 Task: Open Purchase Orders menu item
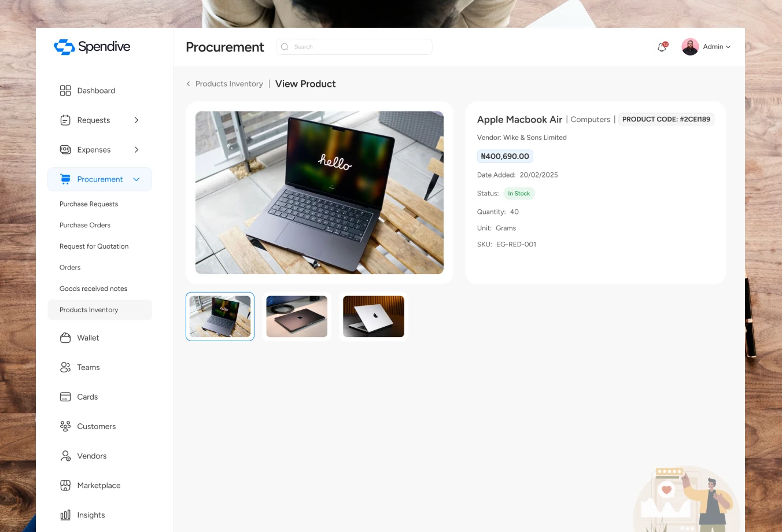click(85, 225)
